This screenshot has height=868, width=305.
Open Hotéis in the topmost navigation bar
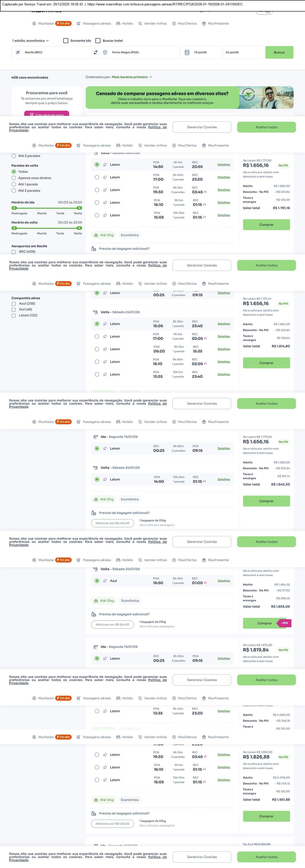(125, 23)
